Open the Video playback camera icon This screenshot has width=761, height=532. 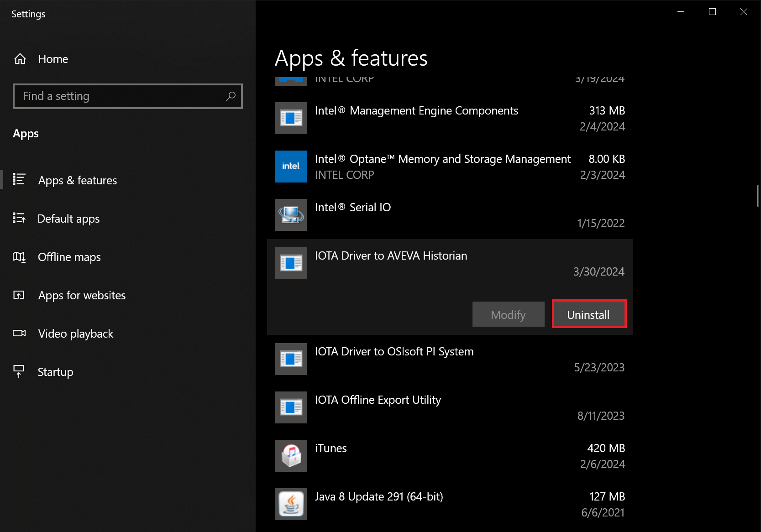click(x=19, y=333)
